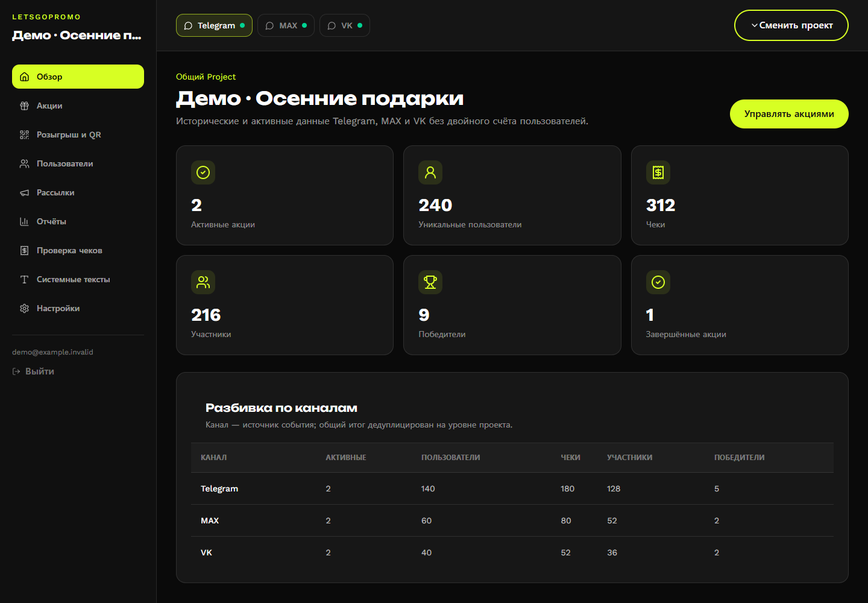This screenshot has height=603, width=868.
Task: Click the 9 Победители card
Action: pos(512,305)
